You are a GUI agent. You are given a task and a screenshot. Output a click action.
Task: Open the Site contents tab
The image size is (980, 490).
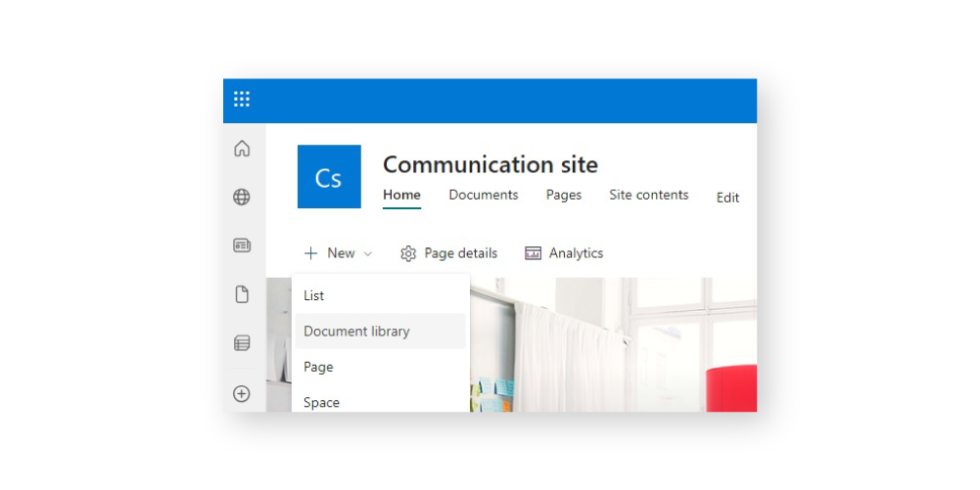649,195
